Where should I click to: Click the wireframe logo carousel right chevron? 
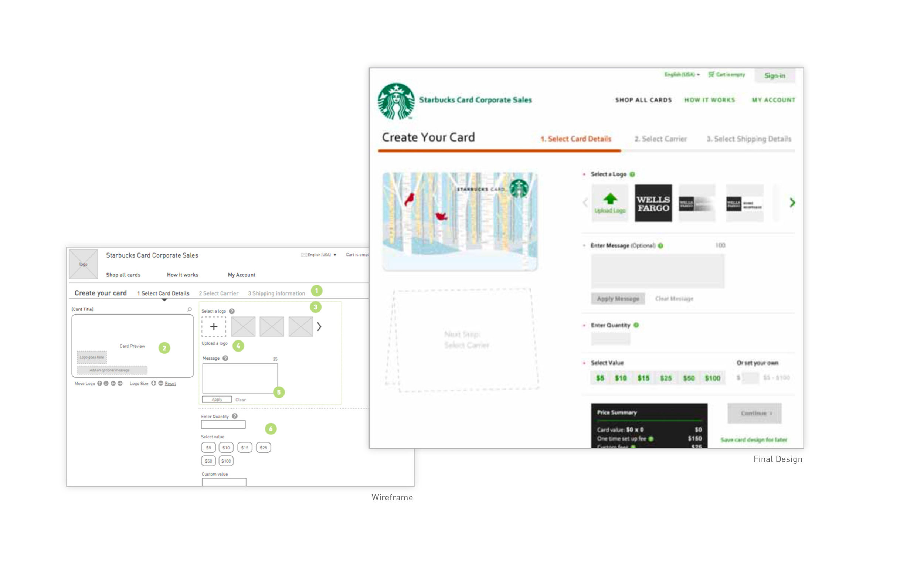pos(319,327)
